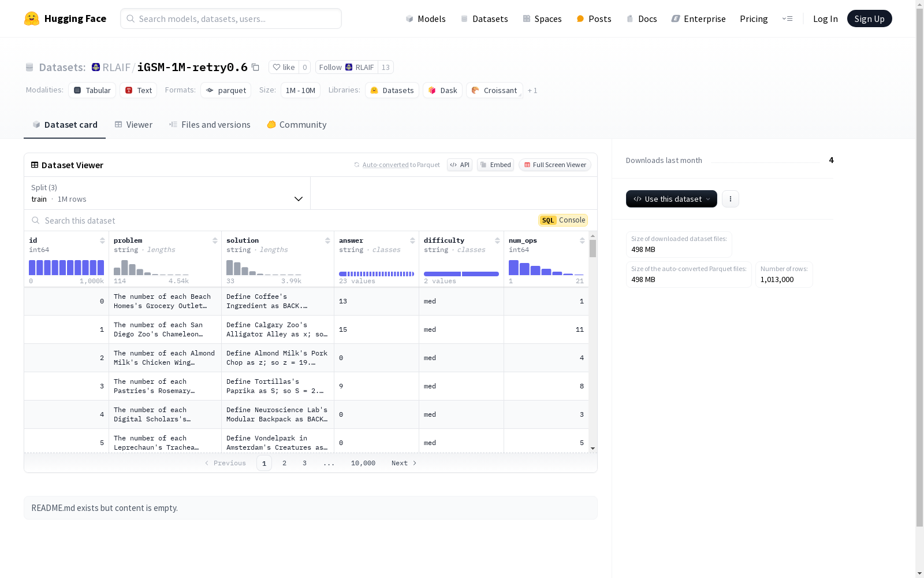Click the current page 1 button
The height and width of the screenshot is (578, 924).
pos(264,463)
